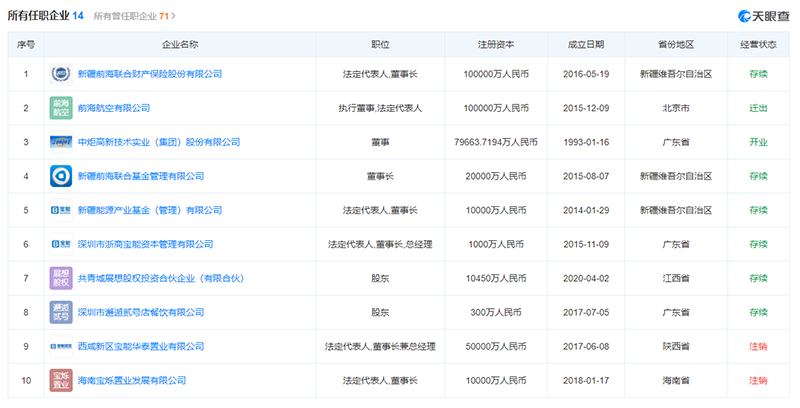
Task: Select the 20000万人民币 capital cell
Action: tap(496, 176)
